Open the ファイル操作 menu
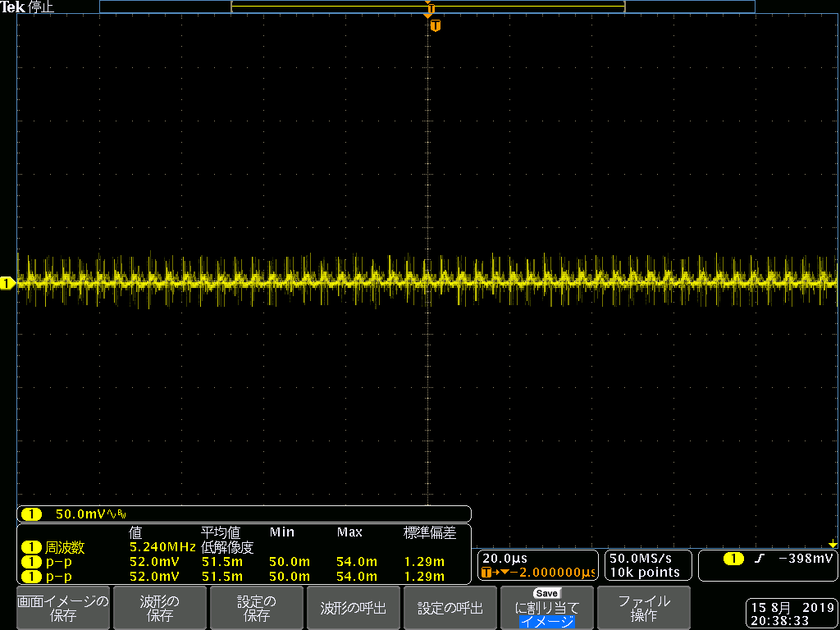 (643, 608)
